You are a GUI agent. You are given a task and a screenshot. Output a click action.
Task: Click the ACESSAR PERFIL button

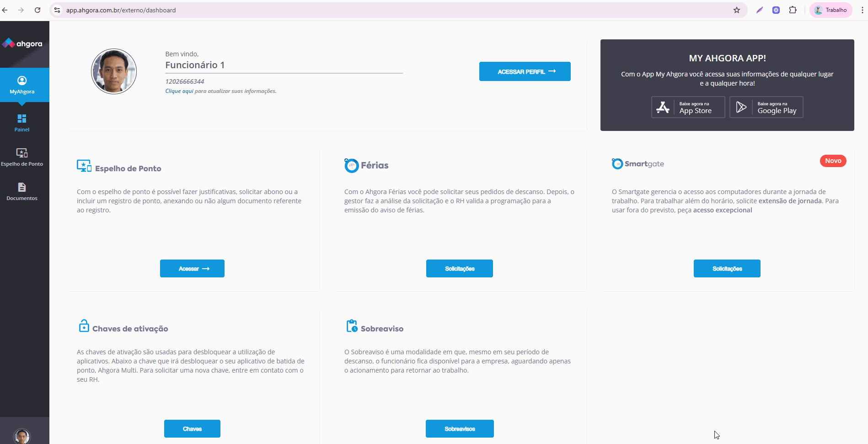coord(525,71)
